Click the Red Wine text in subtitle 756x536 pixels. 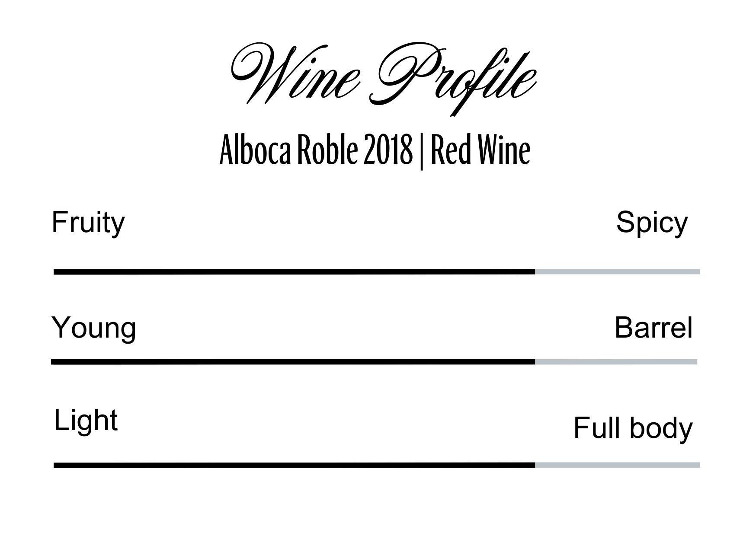click(480, 151)
